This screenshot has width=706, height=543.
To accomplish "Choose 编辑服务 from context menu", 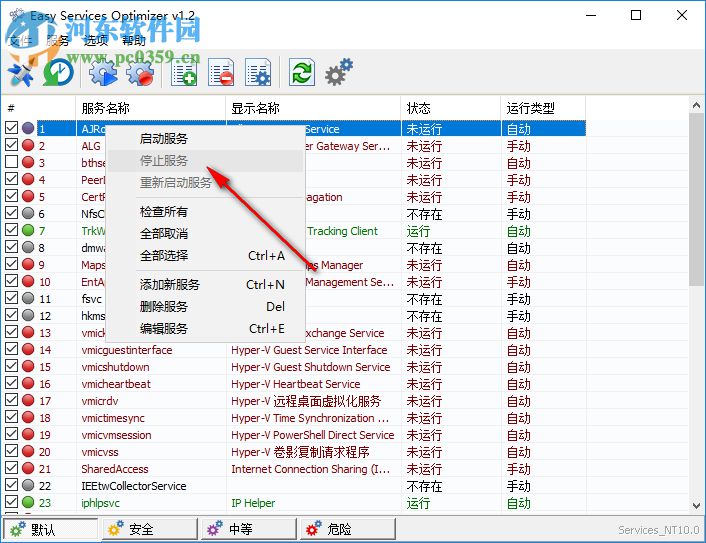I will click(205, 329).
